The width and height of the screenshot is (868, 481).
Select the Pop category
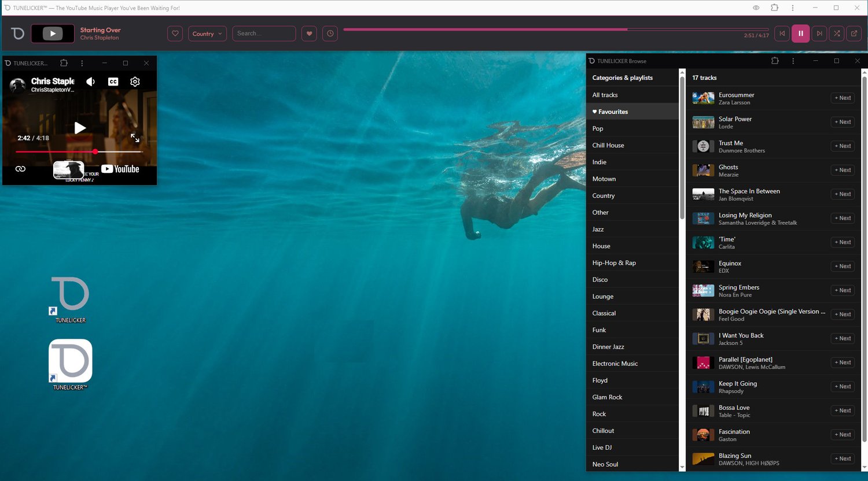(x=632, y=128)
